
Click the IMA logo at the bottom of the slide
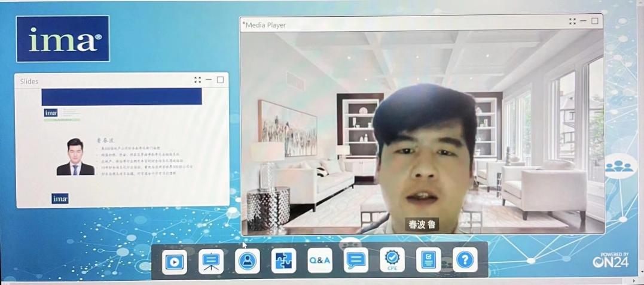point(60,198)
